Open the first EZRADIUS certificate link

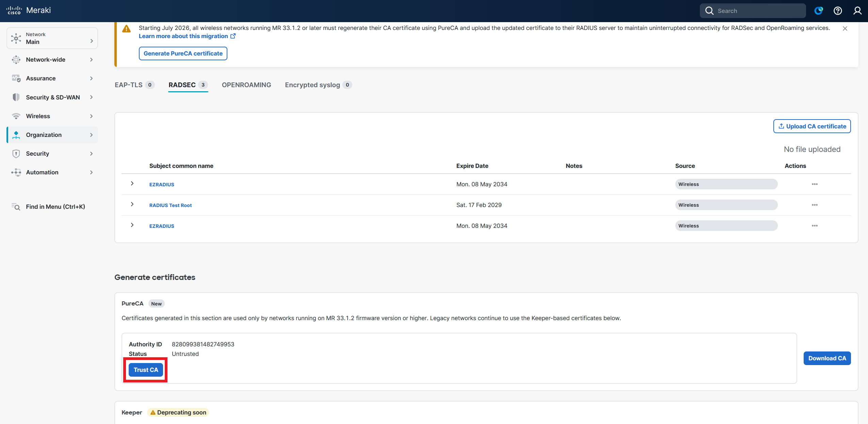tap(162, 185)
